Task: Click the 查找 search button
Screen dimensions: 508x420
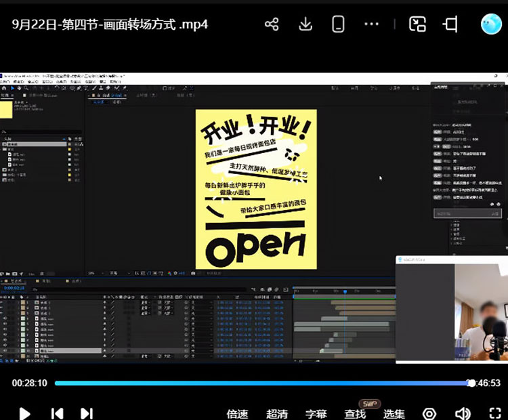Action: (x=355, y=414)
